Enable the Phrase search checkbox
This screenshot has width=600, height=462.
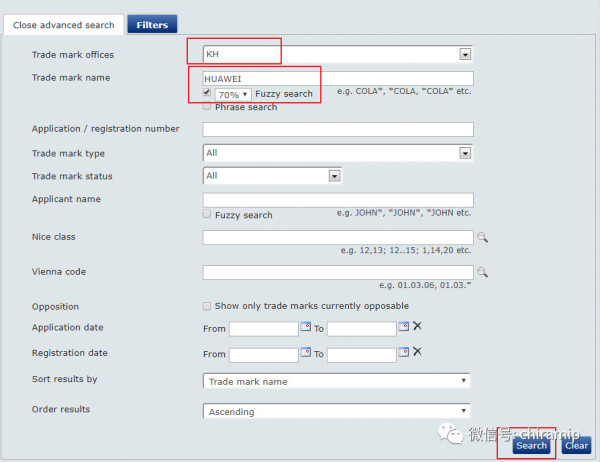click(207, 106)
